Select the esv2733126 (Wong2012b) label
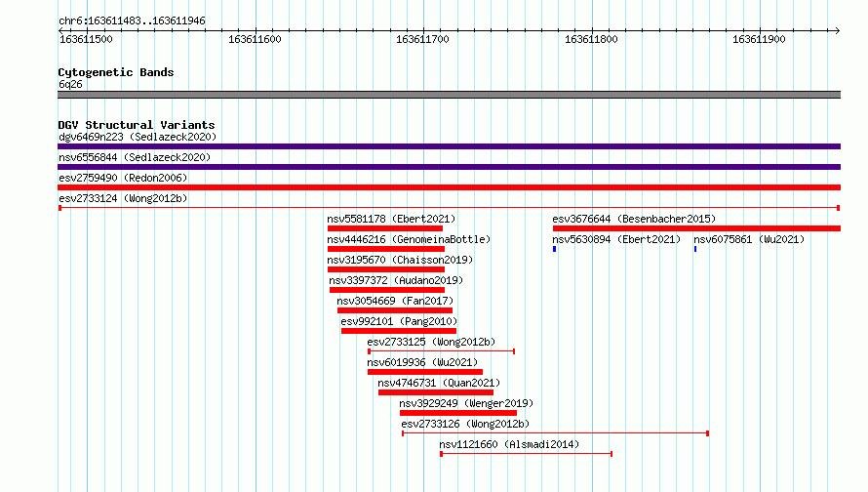 [465, 424]
